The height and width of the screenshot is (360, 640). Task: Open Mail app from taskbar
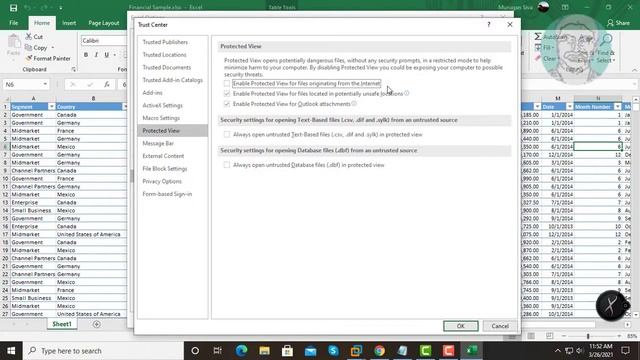pos(310,351)
